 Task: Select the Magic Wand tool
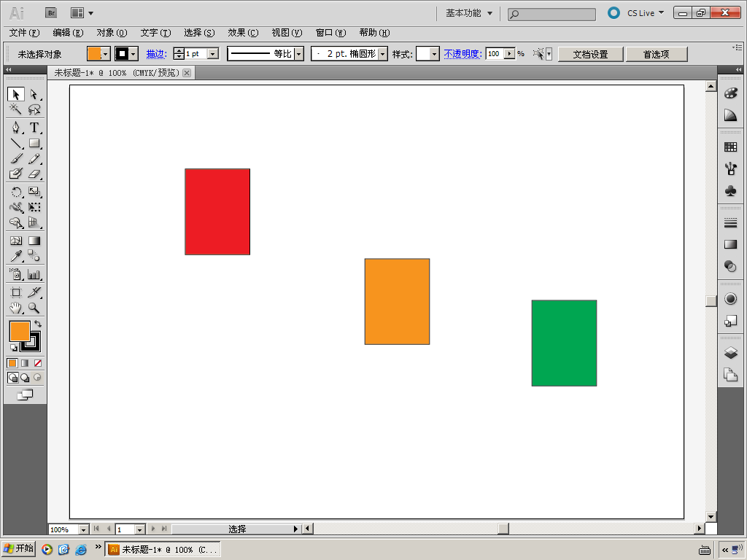pyautogui.click(x=16, y=109)
